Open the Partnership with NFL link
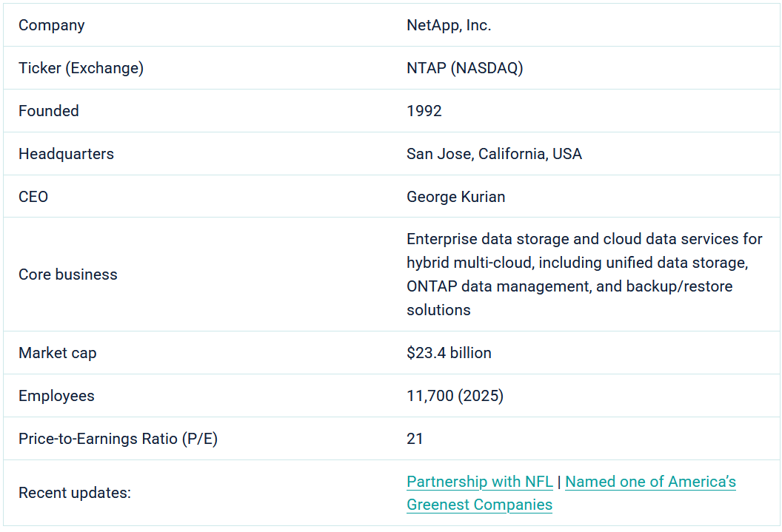 point(479,482)
